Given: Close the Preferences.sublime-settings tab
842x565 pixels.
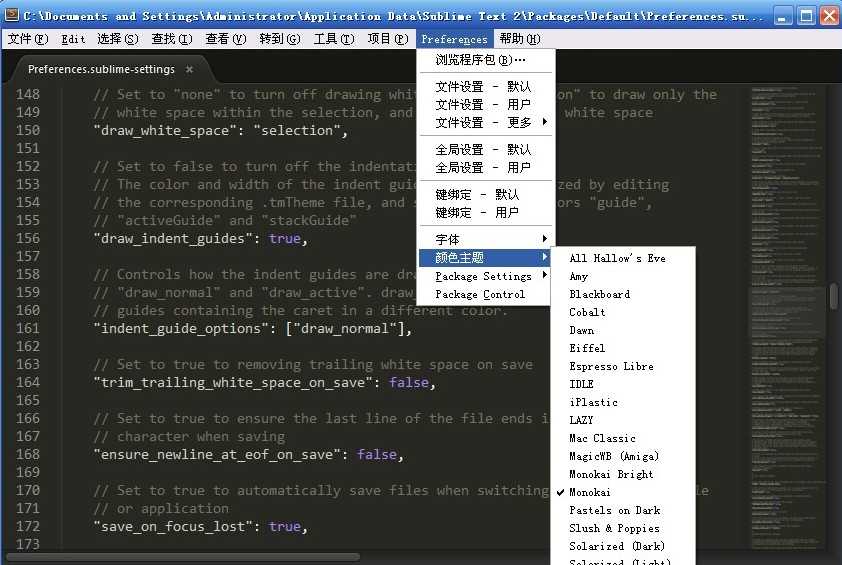Looking at the screenshot, I should [x=189, y=69].
